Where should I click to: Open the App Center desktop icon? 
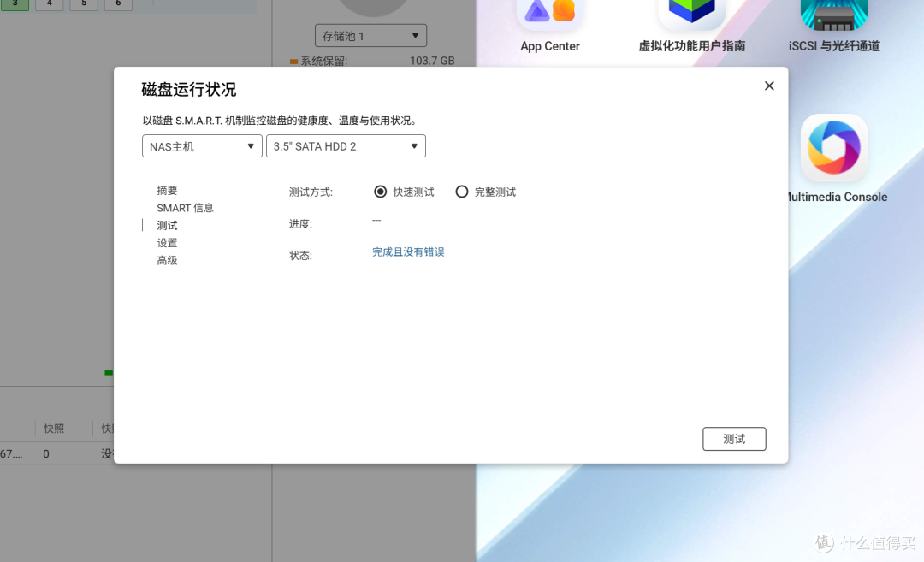550,15
